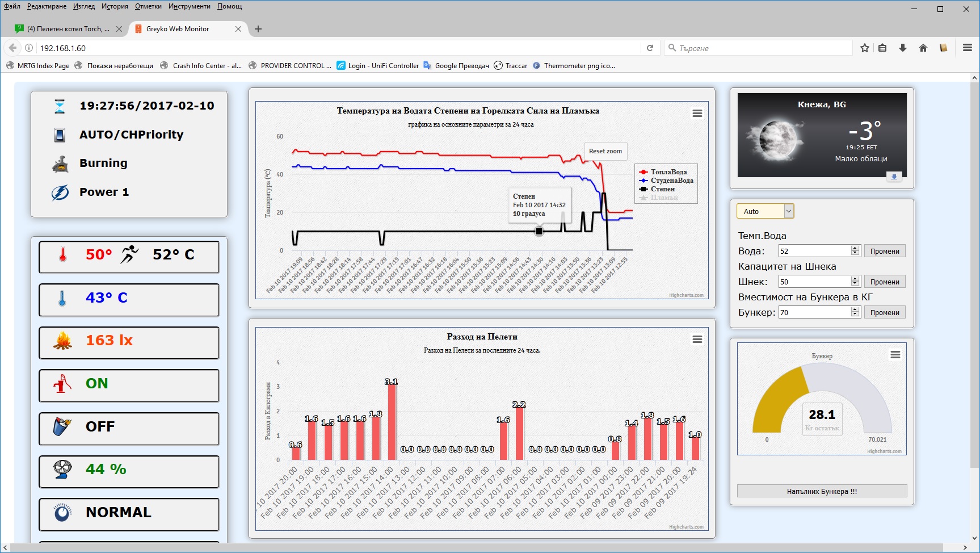
Task: Click the lightning bolt Power icon
Action: click(x=60, y=192)
